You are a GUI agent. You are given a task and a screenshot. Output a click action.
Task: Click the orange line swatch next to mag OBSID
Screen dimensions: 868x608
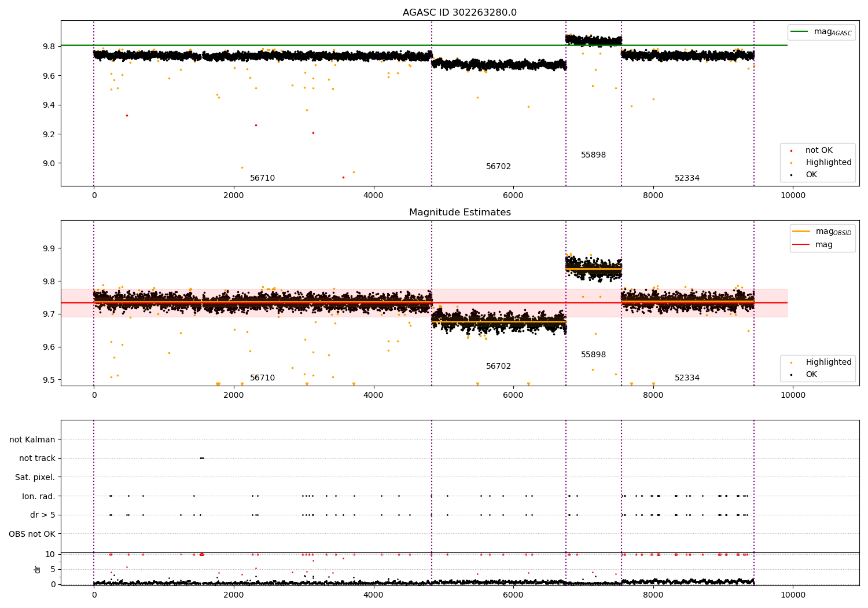click(801, 232)
